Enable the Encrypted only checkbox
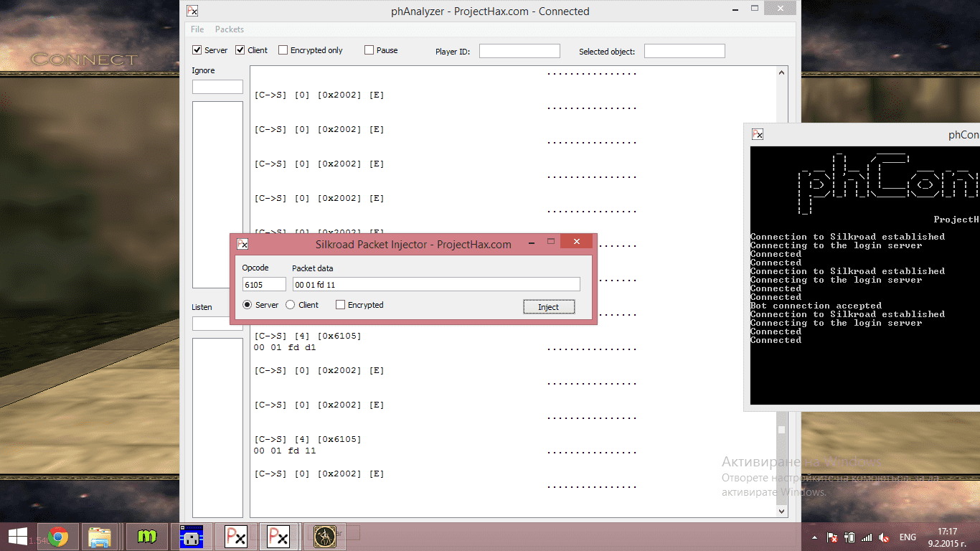Screen dimensions: 980x551 [x=311, y=50]
